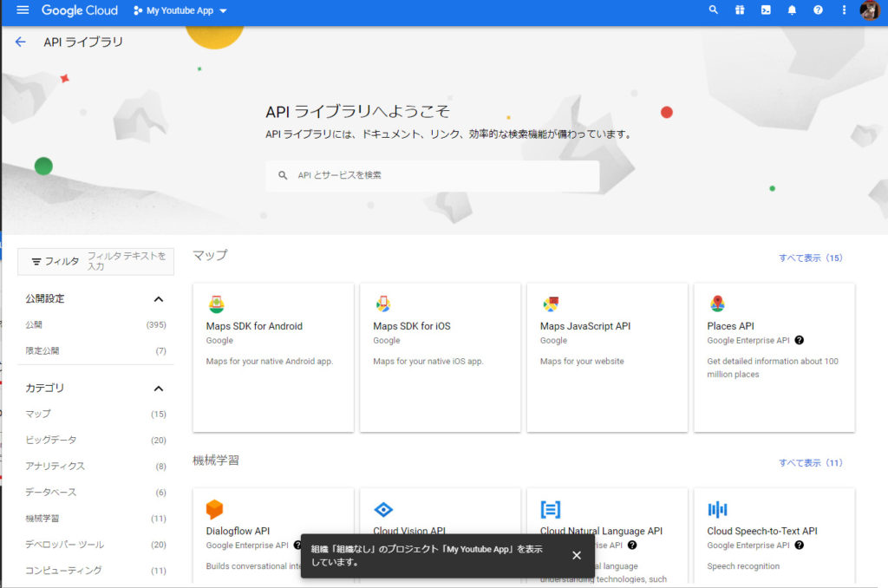Click the help icon beside Places API Enterprise label
The width and height of the screenshot is (888, 588).
pos(799,341)
